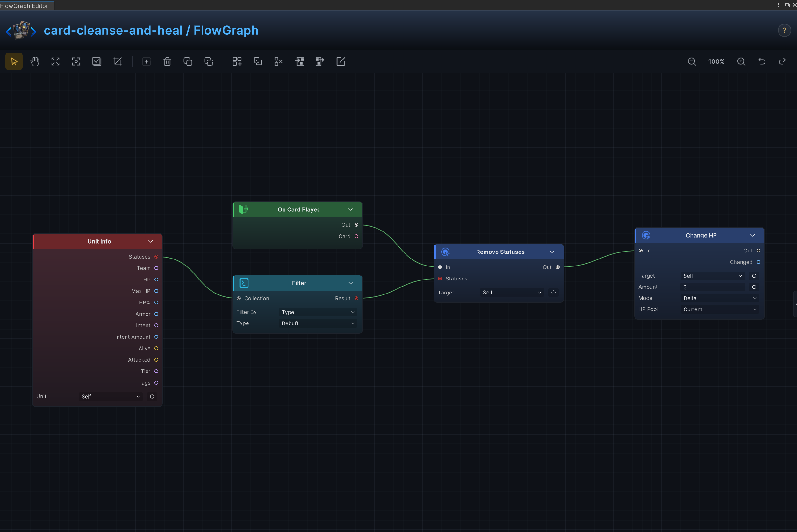Open the Unit dropdown set to Self

tap(111, 396)
